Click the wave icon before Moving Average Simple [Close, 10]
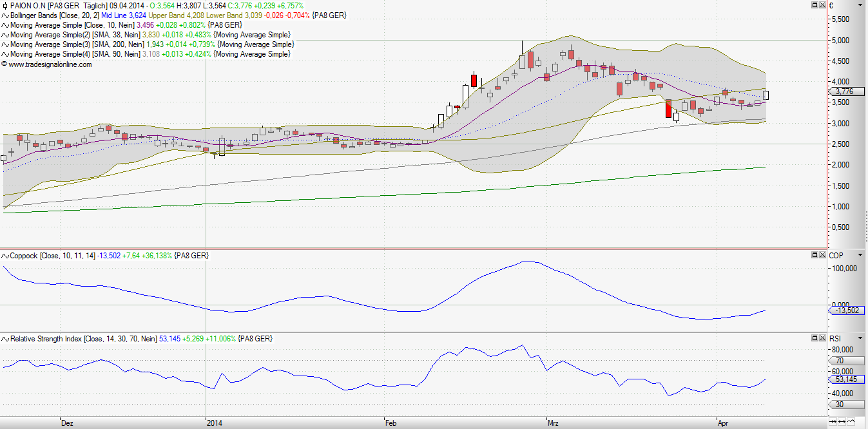The height and width of the screenshot is (429, 868). [x=5, y=25]
